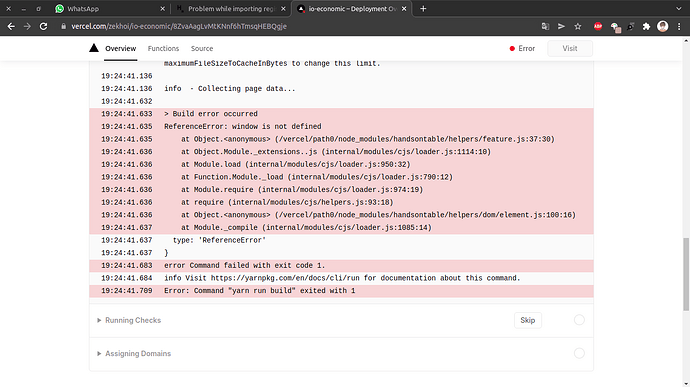690x387 pixels.
Task: Click the page vertical scrollbar thumb
Action: click(x=686, y=274)
